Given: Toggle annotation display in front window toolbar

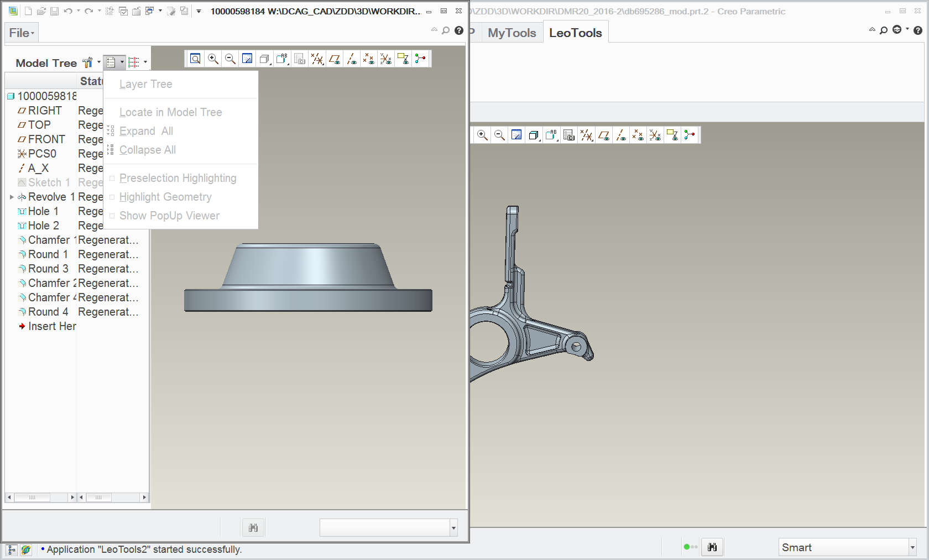Looking at the screenshot, I should click(x=403, y=59).
